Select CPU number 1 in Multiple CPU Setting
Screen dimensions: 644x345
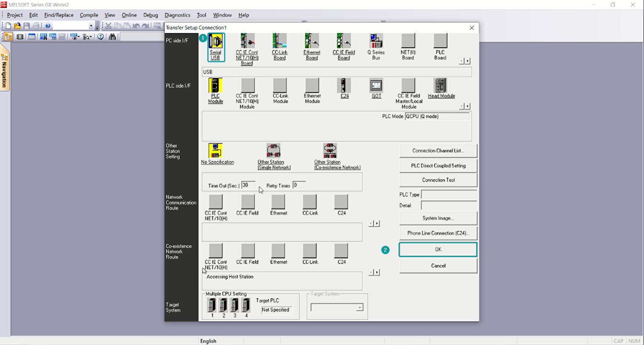click(212, 305)
